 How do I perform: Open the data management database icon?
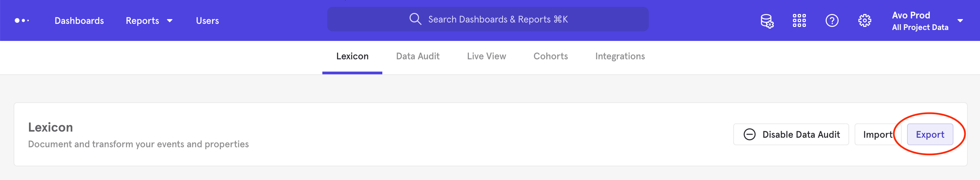(767, 20)
